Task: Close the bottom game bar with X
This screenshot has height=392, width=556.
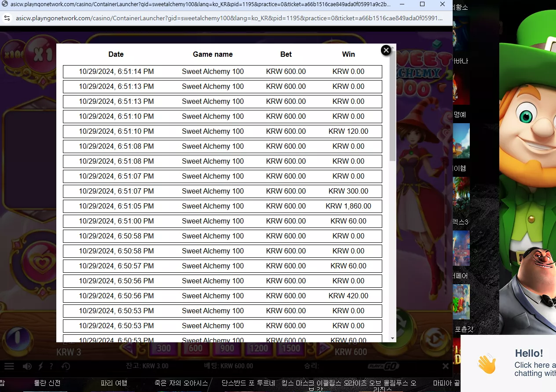Action: 446,366
